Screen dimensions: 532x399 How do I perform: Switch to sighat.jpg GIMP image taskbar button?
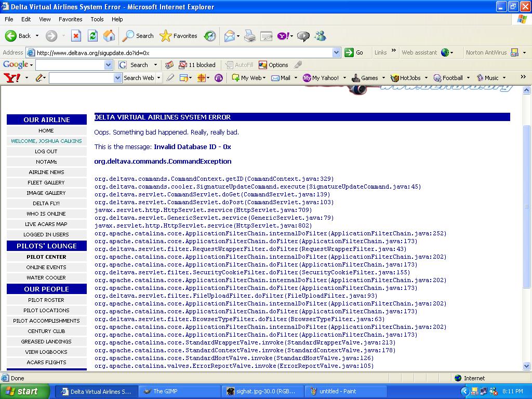coord(263,391)
